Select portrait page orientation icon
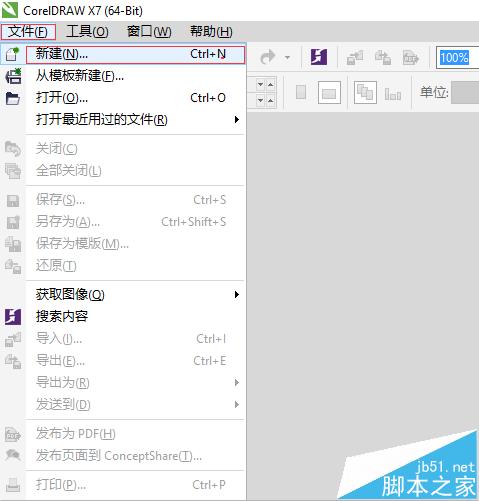The image size is (479, 501). point(301,92)
